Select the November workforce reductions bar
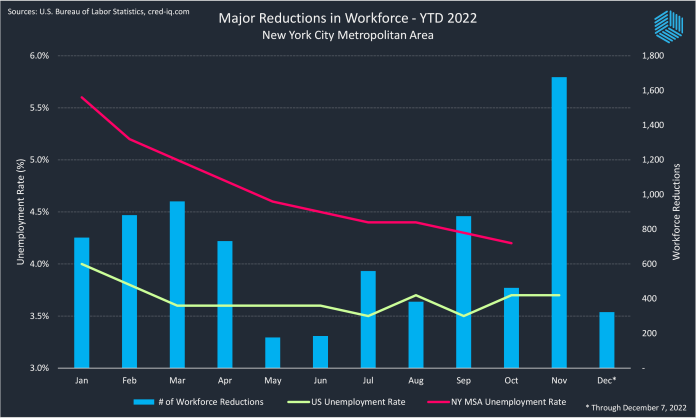Viewport: 696px width, 418px height. pyautogui.click(x=557, y=222)
